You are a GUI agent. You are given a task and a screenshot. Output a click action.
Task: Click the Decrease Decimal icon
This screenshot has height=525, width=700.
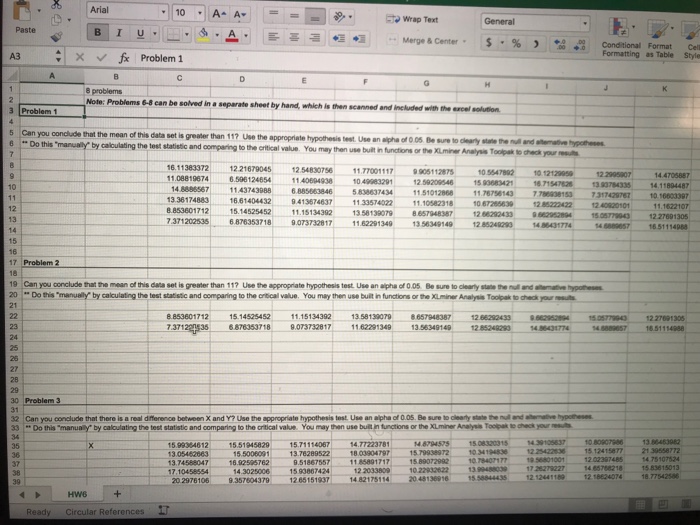pyautogui.click(x=580, y=45)
